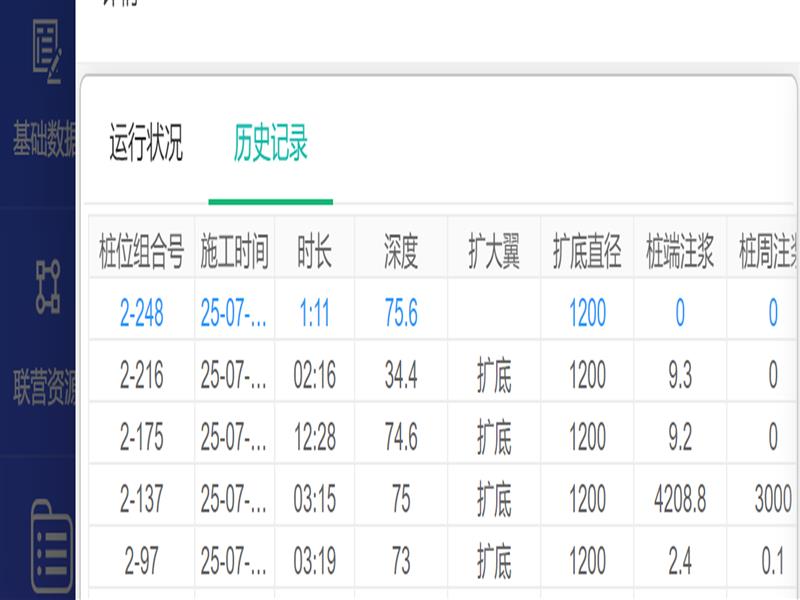Click the blue depth value 75.6
Image resolution: width=800 pixels, height=600 pixels.
click(x=401, y=314)
